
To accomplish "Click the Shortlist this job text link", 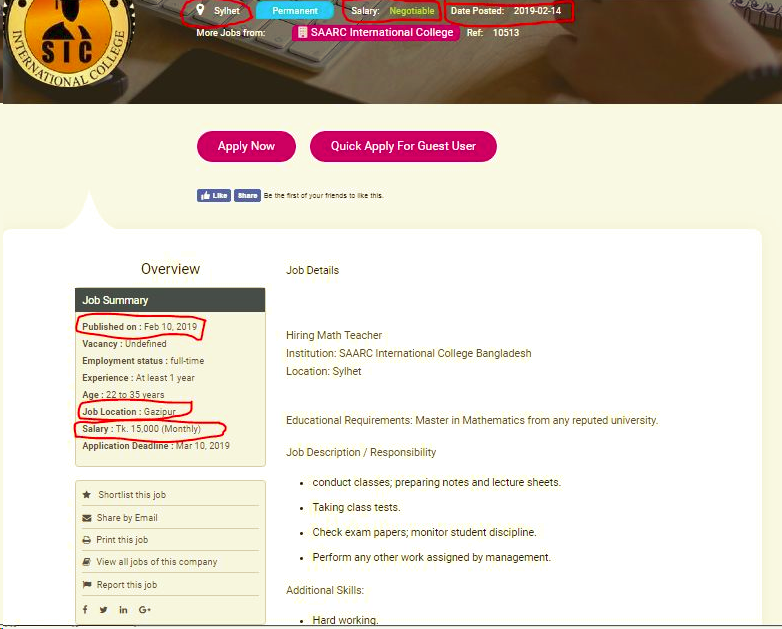I will pyautogui.click(x=132, y=495).
